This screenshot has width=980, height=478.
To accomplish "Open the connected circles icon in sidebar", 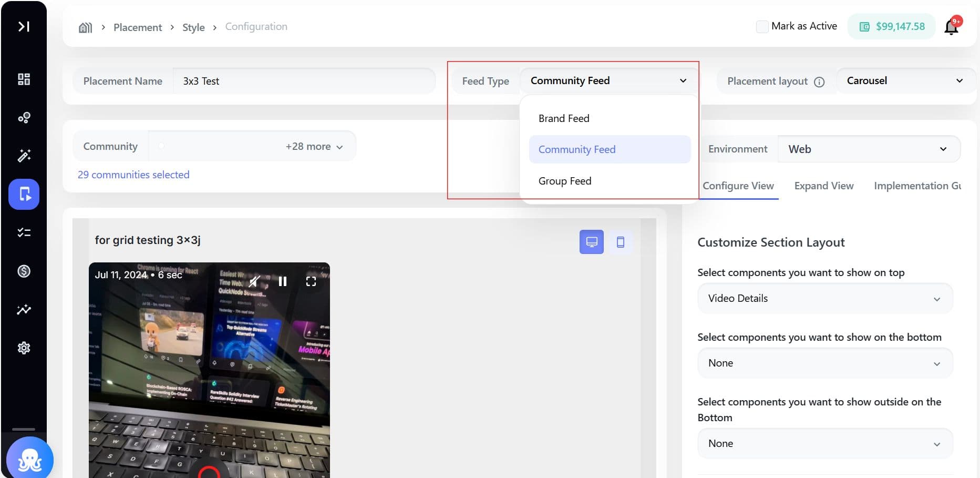I will point(24,117).
